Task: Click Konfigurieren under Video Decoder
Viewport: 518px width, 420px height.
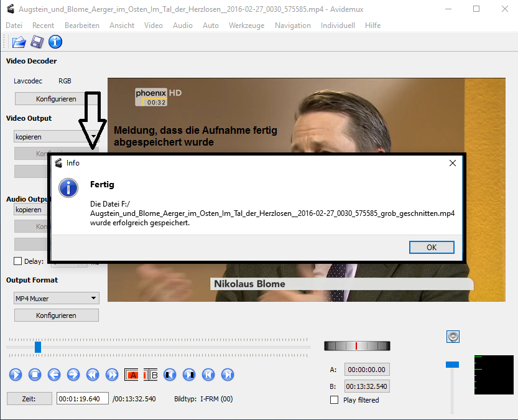Action: coord(56,99)
